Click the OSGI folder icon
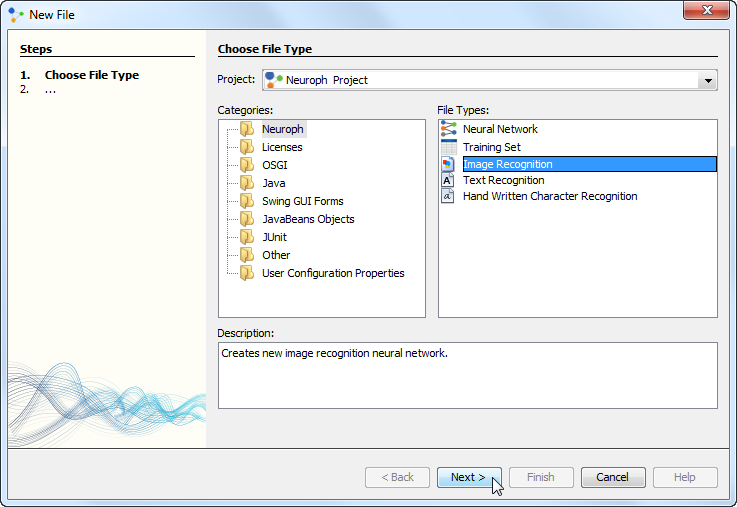The height and width of the screenshot is (507, 737). click(247, 165)
